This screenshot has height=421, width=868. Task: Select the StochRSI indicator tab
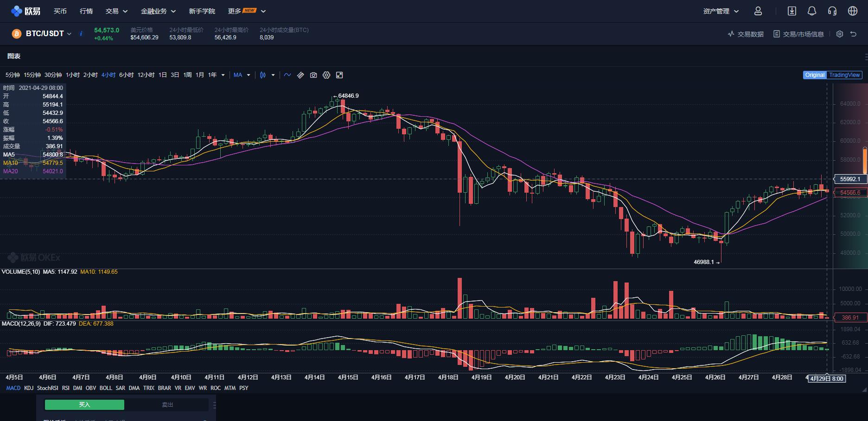coord(48,388)
